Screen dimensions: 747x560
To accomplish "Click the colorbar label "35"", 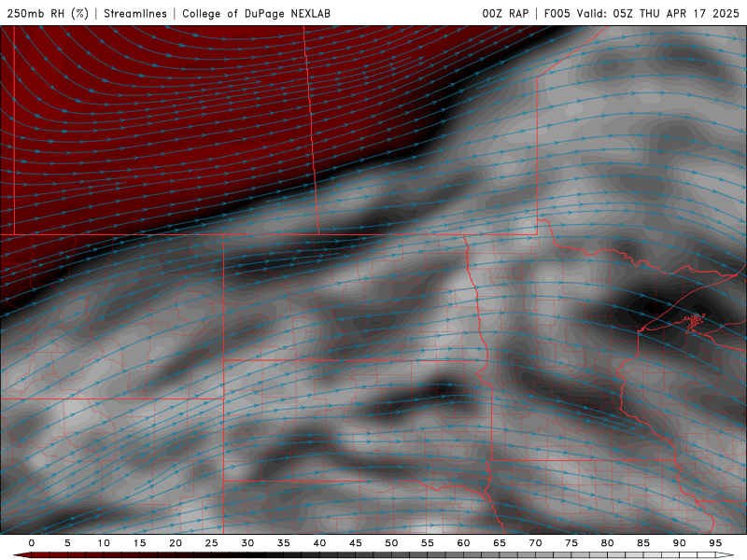I will click(x=284, y=543).
